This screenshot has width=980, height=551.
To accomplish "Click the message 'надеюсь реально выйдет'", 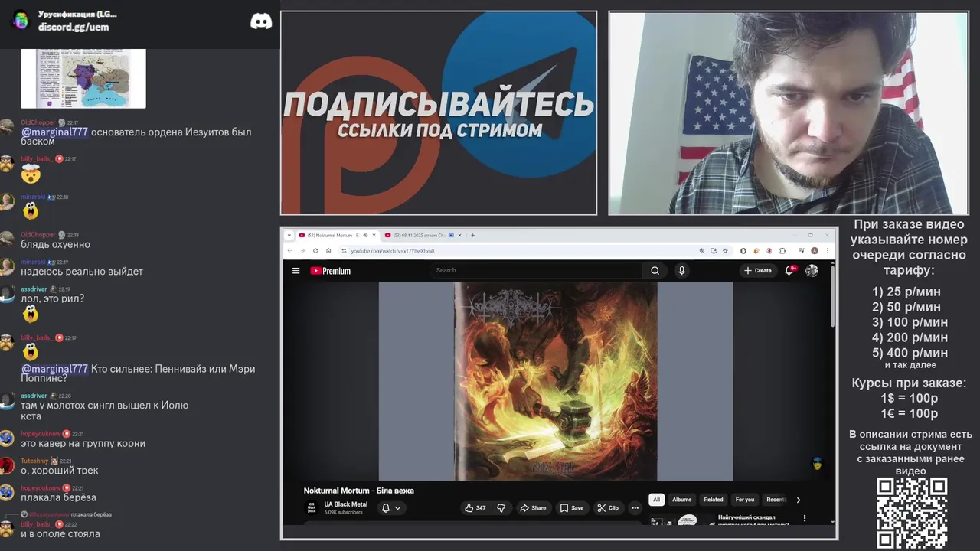I will pos(82,271).
